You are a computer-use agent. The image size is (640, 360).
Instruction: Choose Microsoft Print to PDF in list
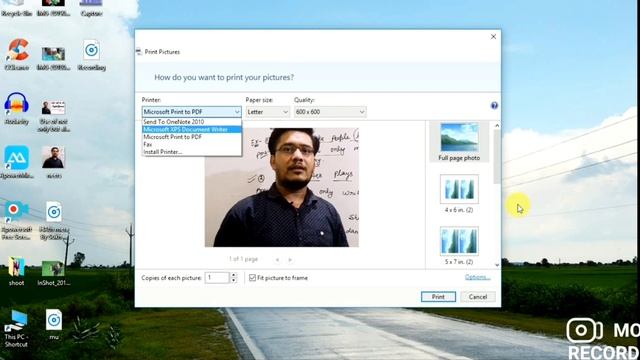tap(191, 137)
